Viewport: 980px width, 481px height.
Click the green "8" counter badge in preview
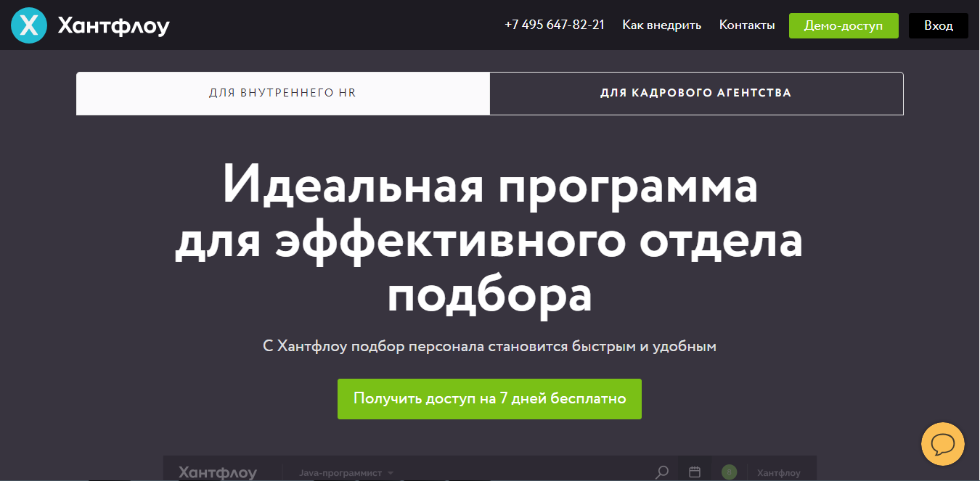729,471
